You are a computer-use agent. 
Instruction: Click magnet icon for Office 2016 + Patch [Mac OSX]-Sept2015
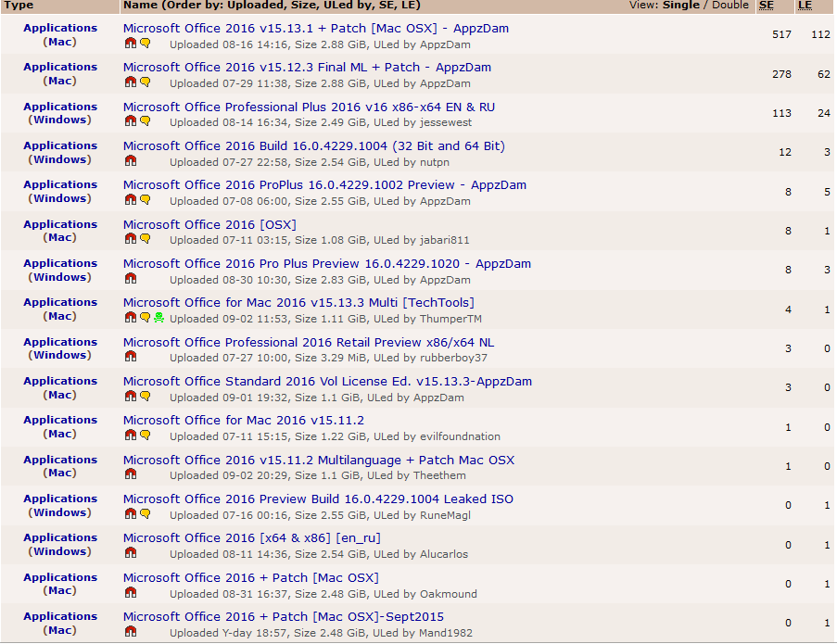(x=131, y=632)
